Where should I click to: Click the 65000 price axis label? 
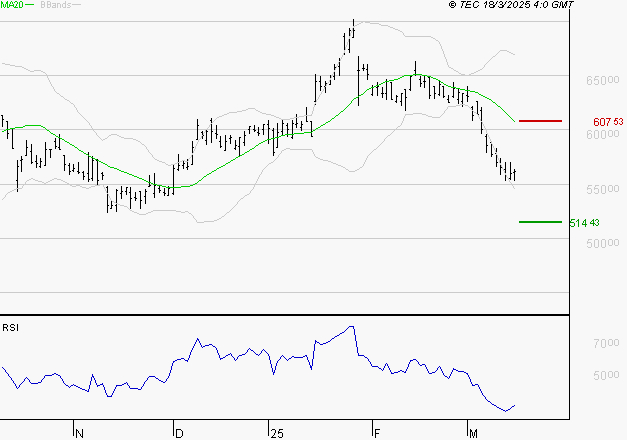click(x=603, y=80)
